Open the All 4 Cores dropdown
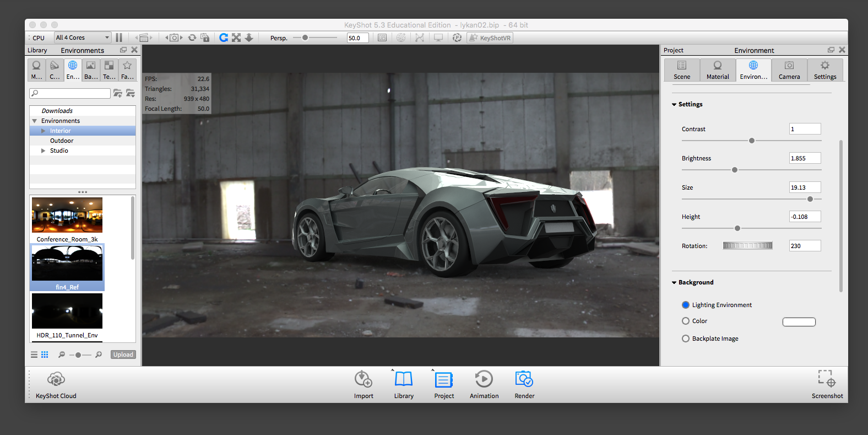This screenshot has height=435, width=868. (x=83, y=37)
